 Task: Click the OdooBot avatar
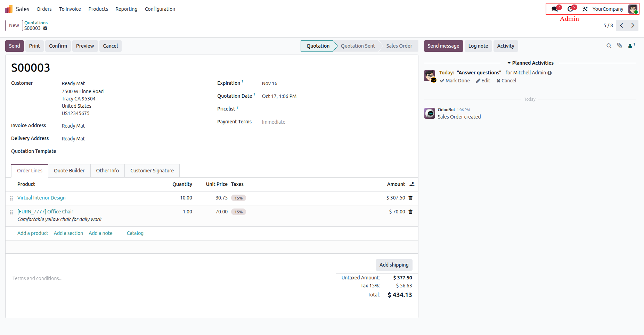430,113
